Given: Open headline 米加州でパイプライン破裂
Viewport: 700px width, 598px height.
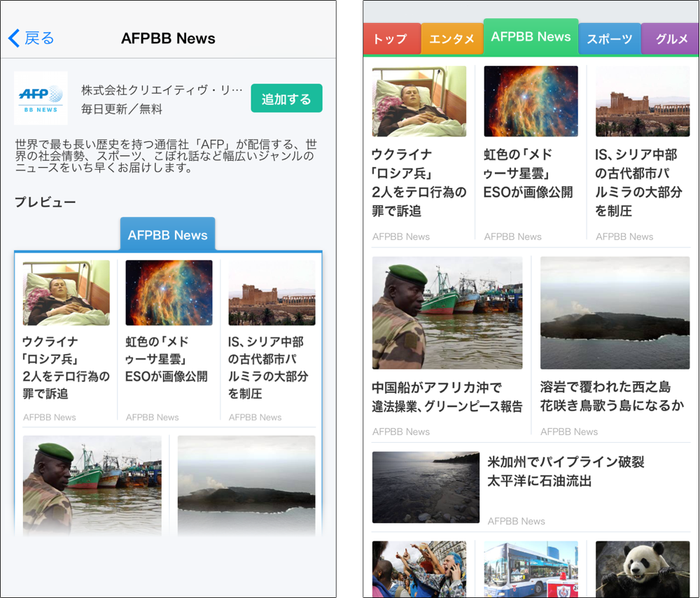Looking at the screenshot, I should 566,471.
